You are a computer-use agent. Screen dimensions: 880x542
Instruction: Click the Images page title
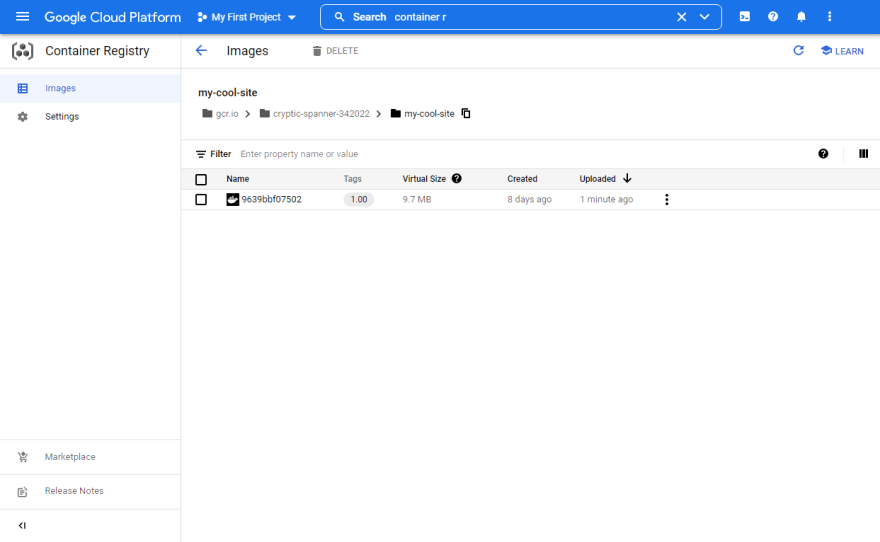[x=248, y=51]
